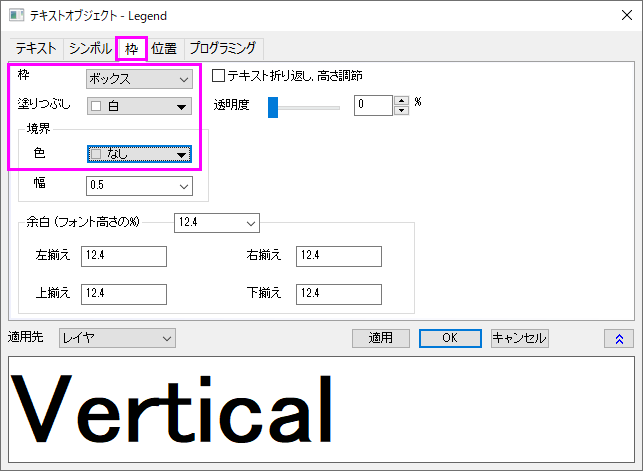The width and height of the screenshot is (643, 471).
Task: Collapse preview with the double-chevron button
Action: tap(619, 339)
